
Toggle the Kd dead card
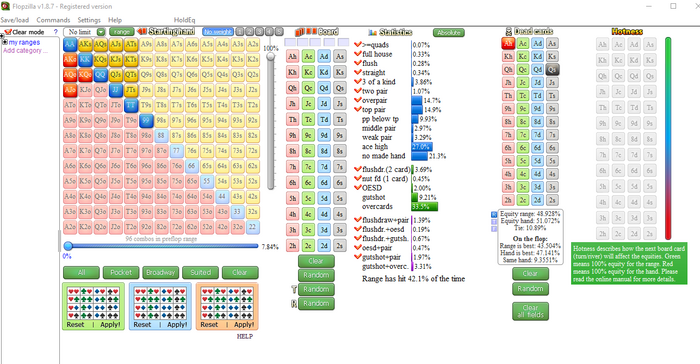(x=538, y=56)
